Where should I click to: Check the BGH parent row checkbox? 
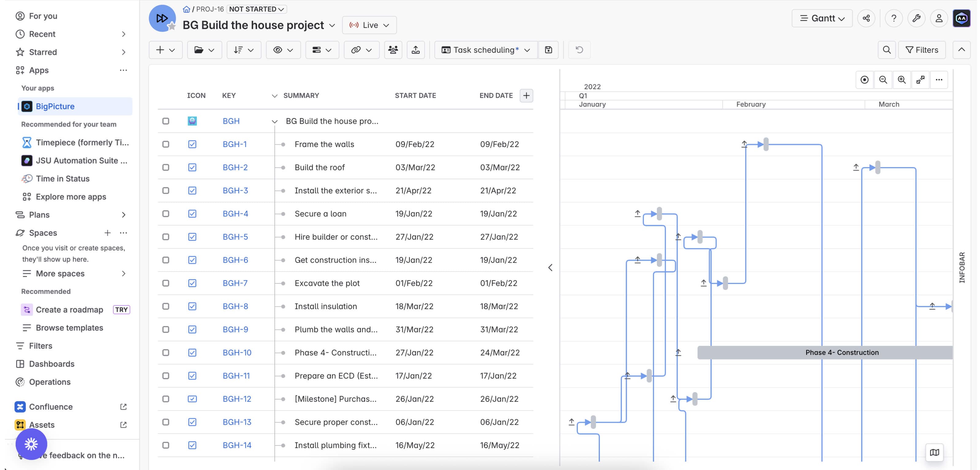pos(165,121)
